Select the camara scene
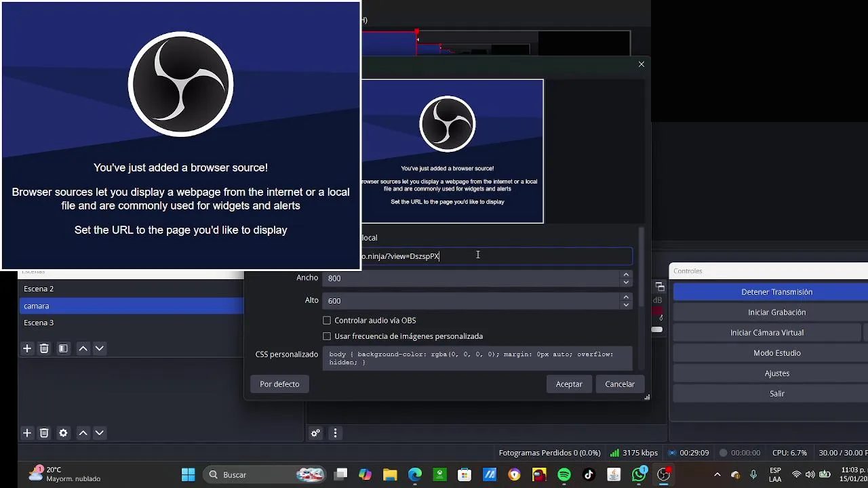This screenshot has width=868, height=488. click(x=132, y=306)
